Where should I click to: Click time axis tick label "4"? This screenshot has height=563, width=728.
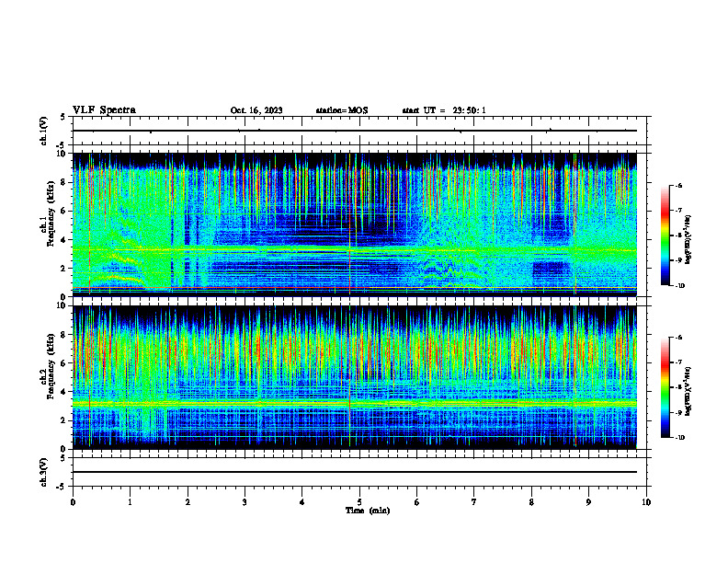[302, 502]
